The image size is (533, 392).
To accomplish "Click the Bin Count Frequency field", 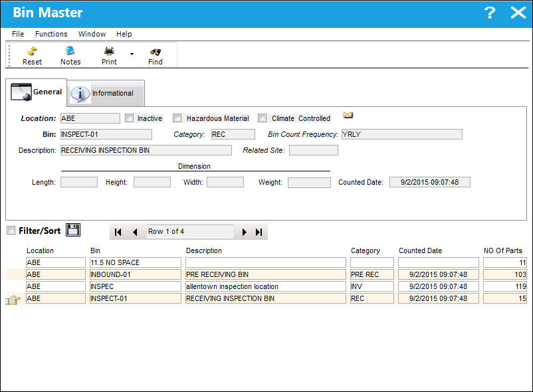I will pyautogui.click(x=402, y=134).
